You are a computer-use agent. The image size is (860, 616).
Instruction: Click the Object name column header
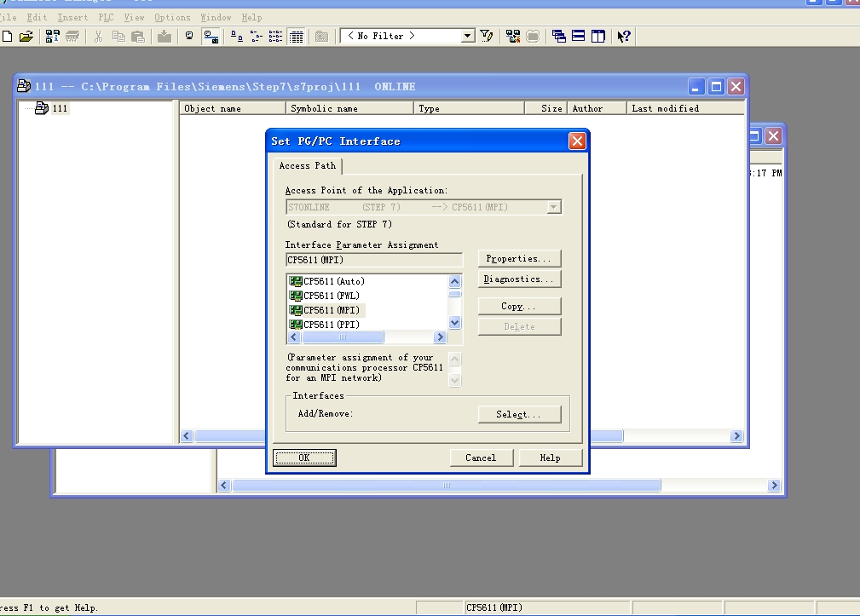233,108
